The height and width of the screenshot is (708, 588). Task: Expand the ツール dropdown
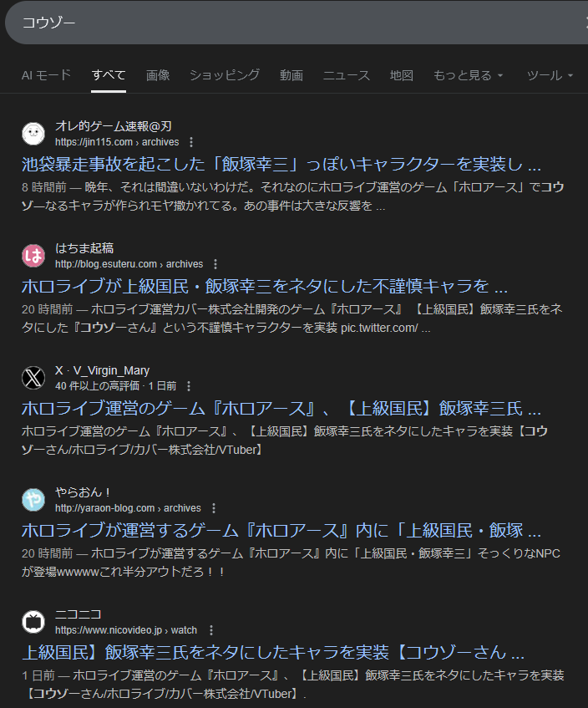[550, 75]
